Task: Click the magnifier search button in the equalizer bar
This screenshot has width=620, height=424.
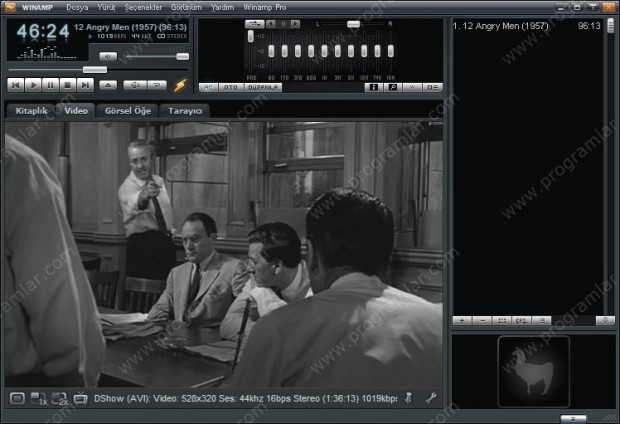Action: [393, 87]
